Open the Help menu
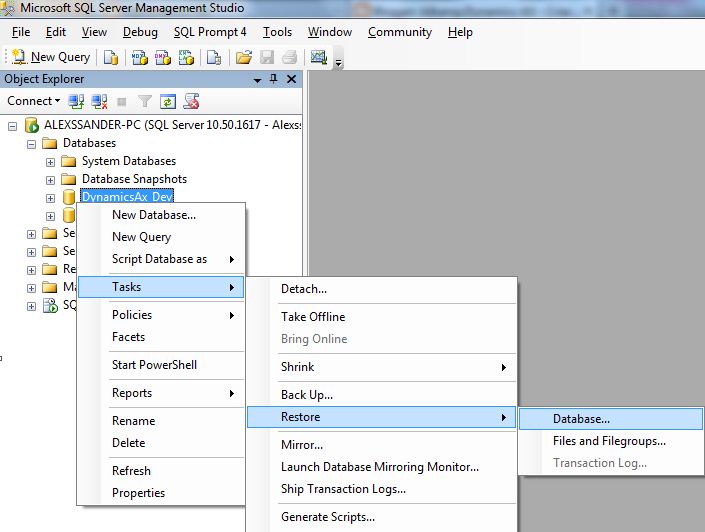 (x=460, y=32)
